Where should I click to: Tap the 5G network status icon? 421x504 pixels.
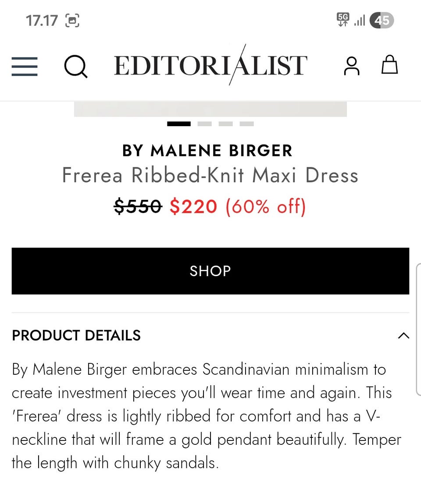[343, 20]
